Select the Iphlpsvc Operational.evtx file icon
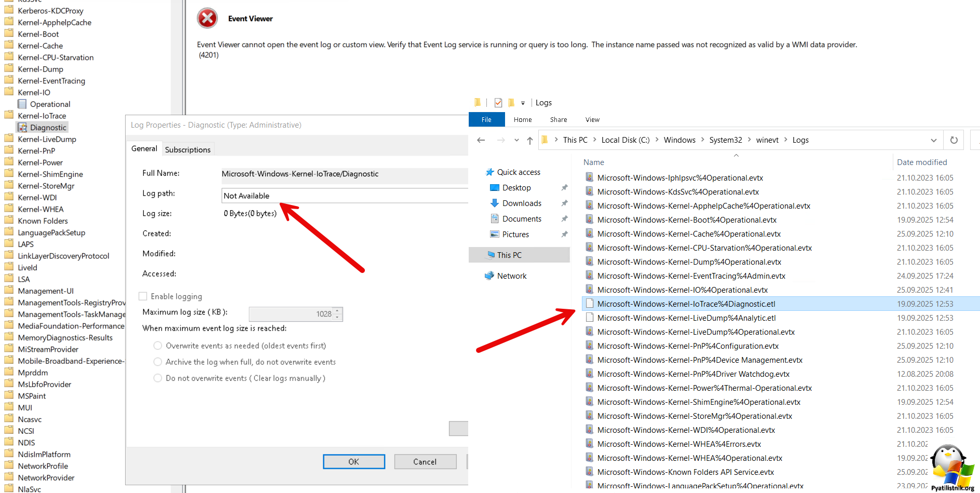980x493 pixels. click(590, 177)
